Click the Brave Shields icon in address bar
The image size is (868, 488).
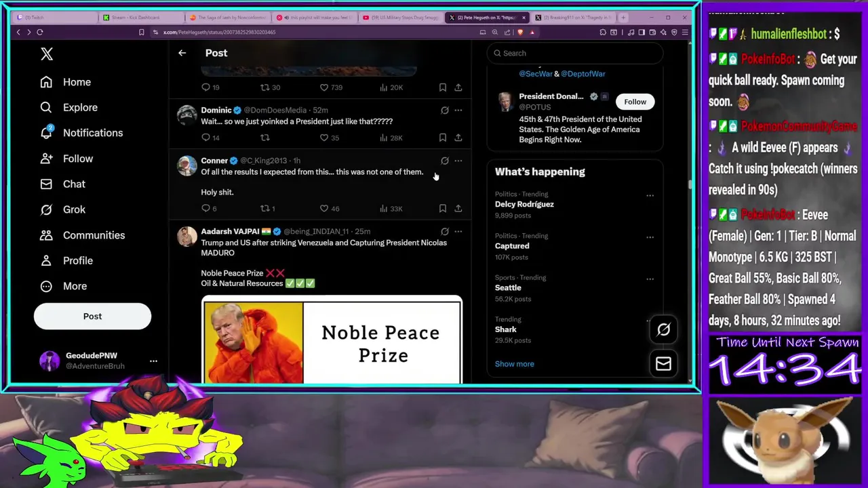[x=520, y=32]
